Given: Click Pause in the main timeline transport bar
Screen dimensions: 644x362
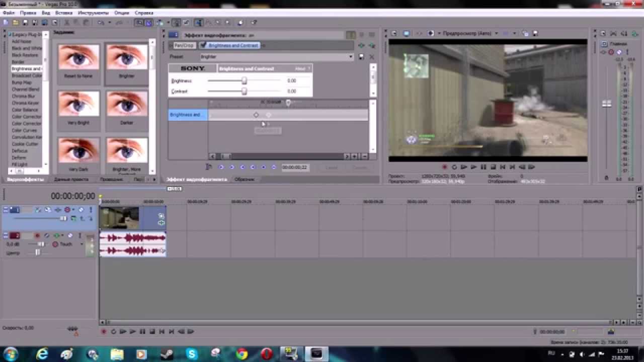Looking at the screenshot, I should click(x=142, y=331).
